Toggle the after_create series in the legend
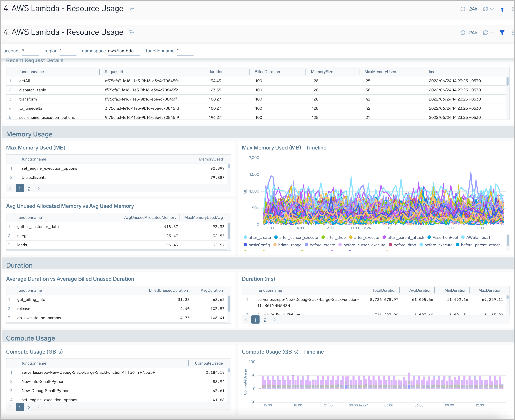 click(x=260, y=237)
